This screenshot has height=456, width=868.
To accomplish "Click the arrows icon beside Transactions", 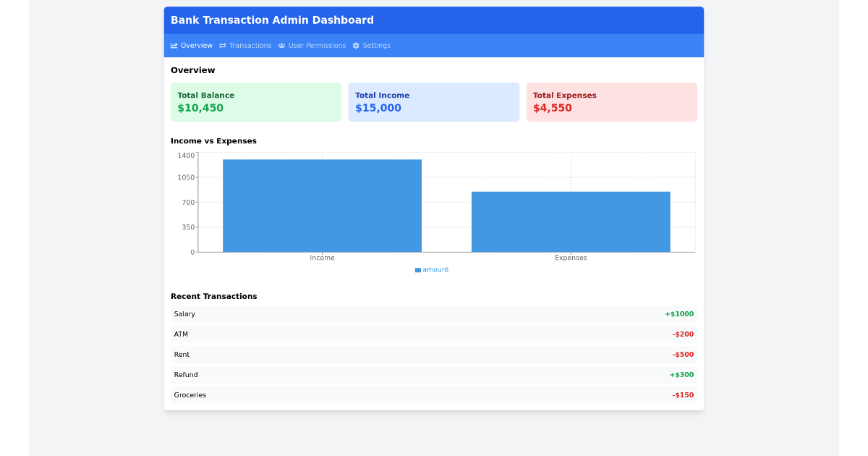I will tap(224, 45).
